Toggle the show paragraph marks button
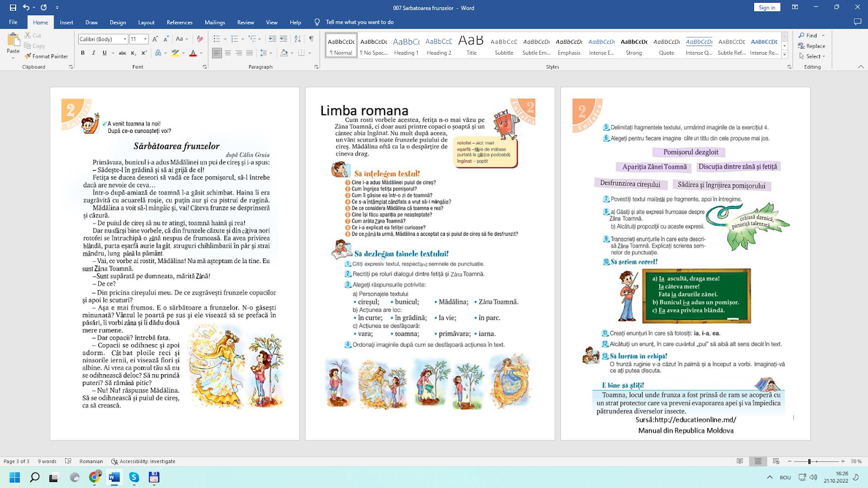This screenshot has width=868, height=488. 311,39
